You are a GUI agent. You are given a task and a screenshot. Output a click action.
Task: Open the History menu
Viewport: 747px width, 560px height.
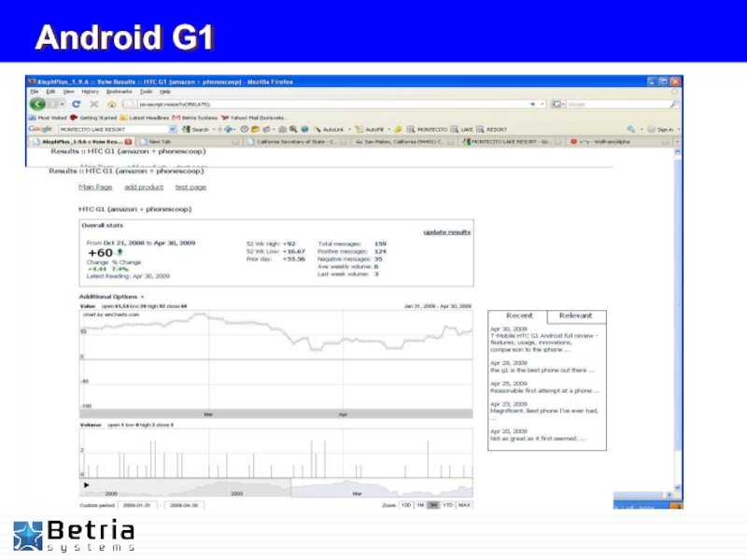coord(90,91)
